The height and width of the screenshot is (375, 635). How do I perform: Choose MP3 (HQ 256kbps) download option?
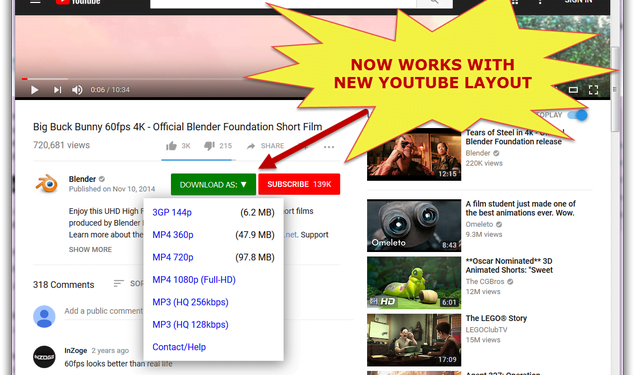click(190, 302)
